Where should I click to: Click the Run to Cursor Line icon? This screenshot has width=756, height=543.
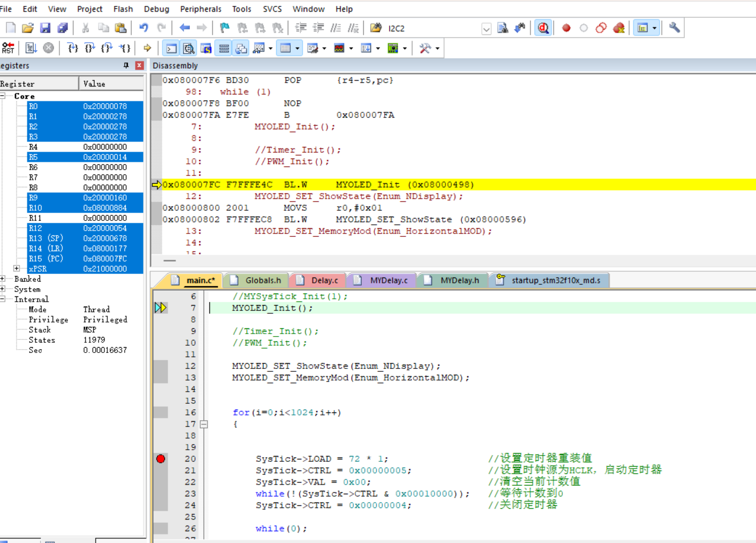125,48
